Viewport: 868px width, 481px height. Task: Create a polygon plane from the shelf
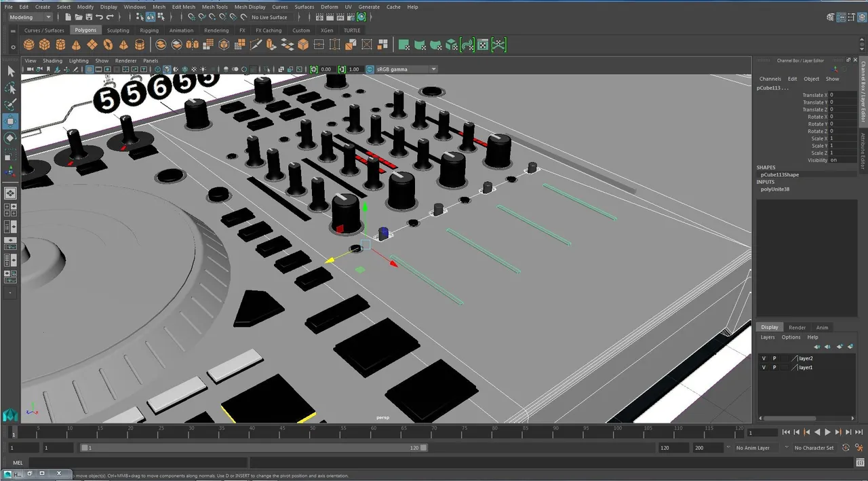point(92,45)
